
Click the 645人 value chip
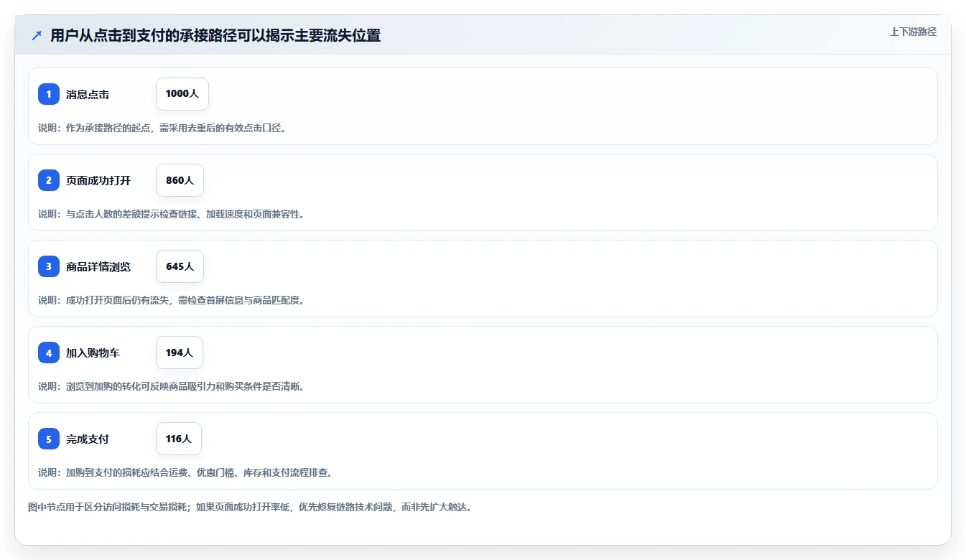tap(180, 266)
